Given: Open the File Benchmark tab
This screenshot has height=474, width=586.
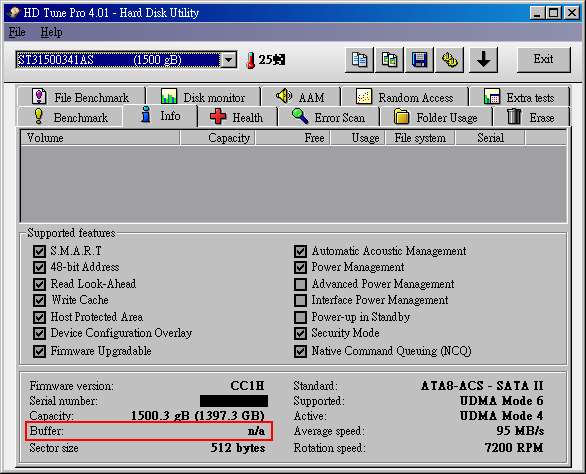Looking at the screenshot, I should [81, 97].
